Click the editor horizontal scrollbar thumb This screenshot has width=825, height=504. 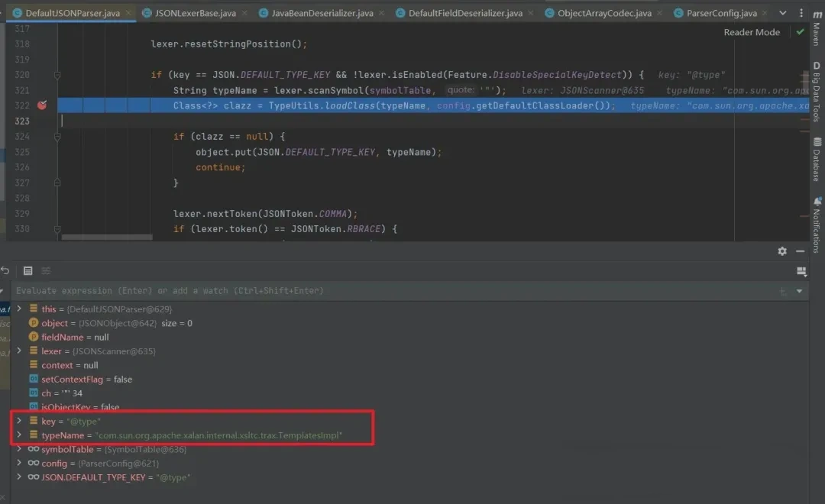click(x=107, y=237)
